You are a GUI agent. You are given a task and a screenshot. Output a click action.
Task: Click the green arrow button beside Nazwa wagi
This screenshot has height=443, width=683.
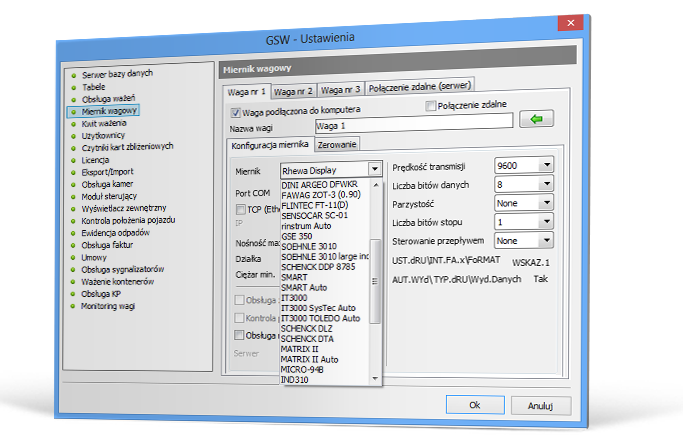(x=541, y=120)
